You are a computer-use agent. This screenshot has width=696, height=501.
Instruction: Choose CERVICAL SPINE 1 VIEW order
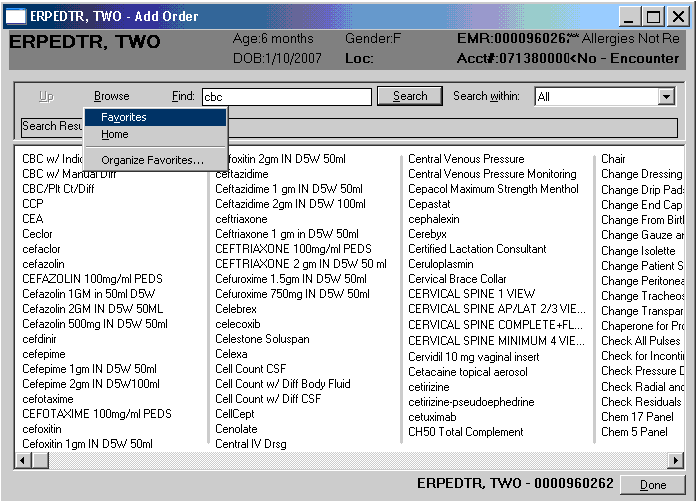471,294
